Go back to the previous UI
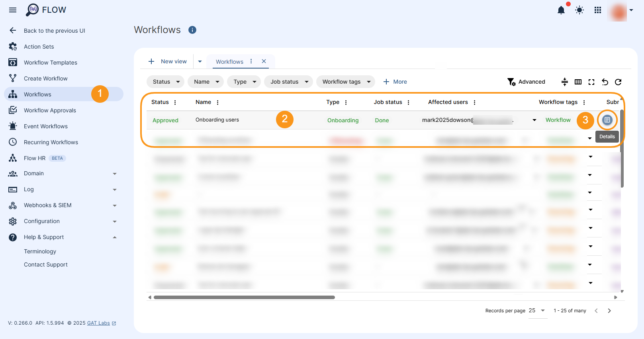Viewport: 644px width, 339px height. (55, 31)
